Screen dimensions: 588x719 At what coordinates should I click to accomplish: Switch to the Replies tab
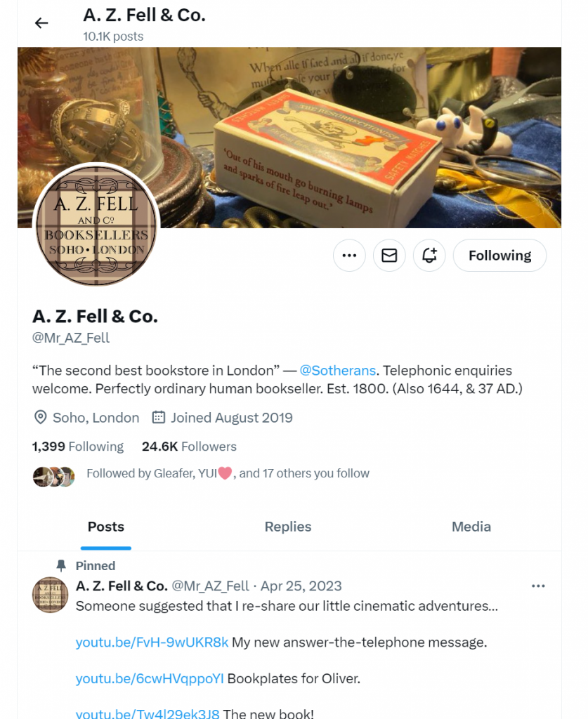pyautogui.click(x=288, y=527)
